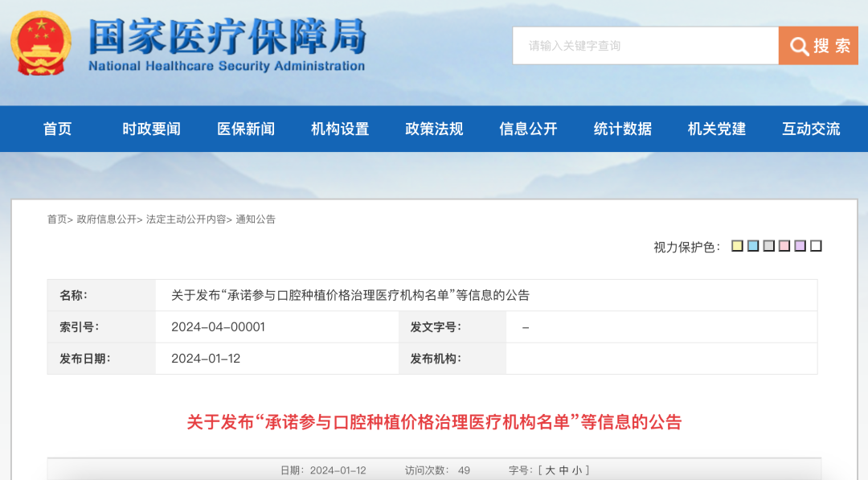
Task: Go to 政府信息公开 in the breadcrumb
Action: pos(106,219)
